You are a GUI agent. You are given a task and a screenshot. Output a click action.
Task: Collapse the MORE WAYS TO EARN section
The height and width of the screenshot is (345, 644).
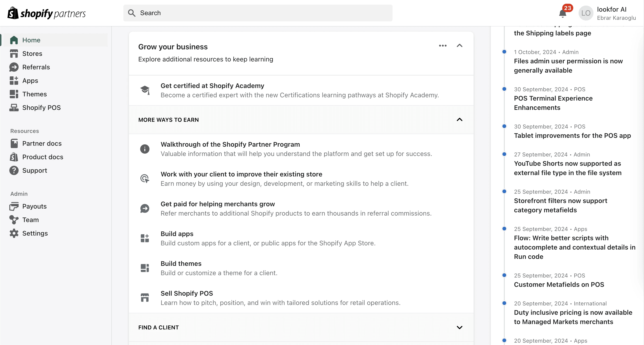click(460, 119)
